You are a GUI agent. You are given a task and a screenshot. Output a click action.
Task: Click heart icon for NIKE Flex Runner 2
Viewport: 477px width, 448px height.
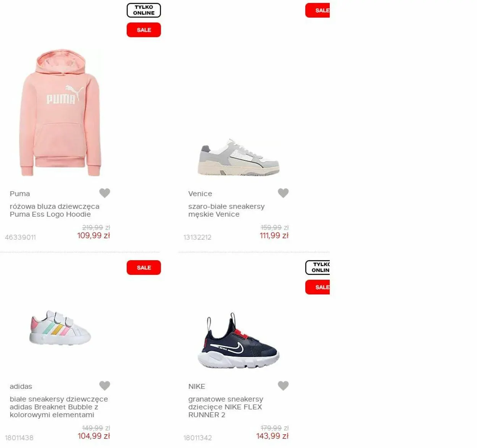tap(283, 386)
